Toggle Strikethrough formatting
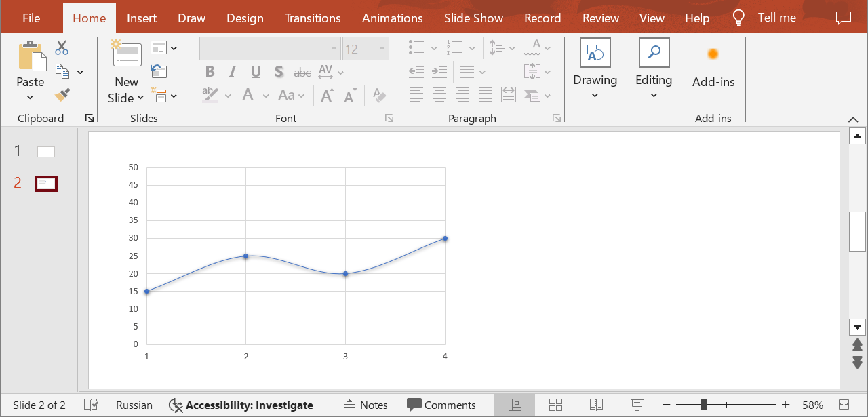 point(302,72)
